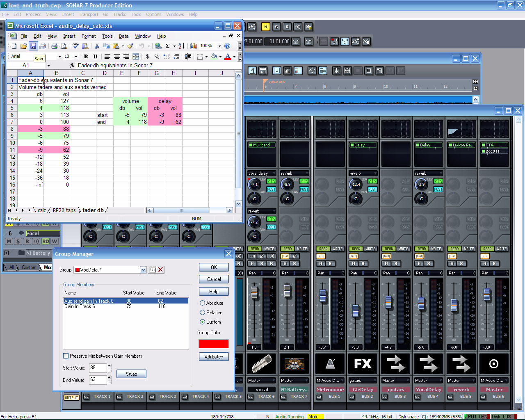Click the End Value input field
525x420 pixels.
[x=98, y=380]
